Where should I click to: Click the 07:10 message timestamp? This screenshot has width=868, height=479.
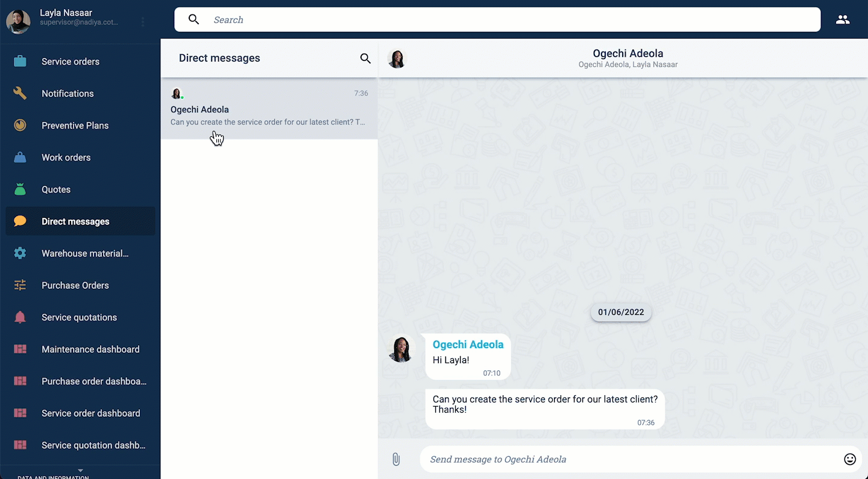492,373
